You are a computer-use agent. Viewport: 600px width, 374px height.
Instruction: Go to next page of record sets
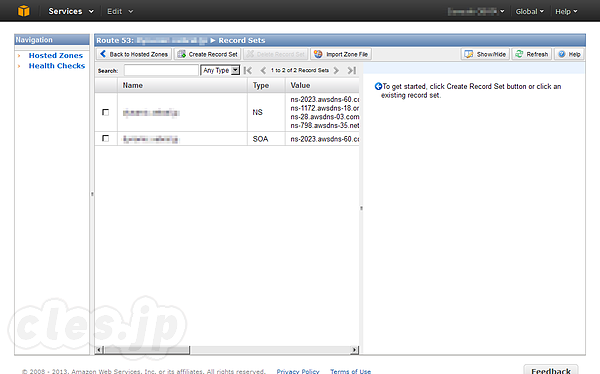(x=336, y=70)
